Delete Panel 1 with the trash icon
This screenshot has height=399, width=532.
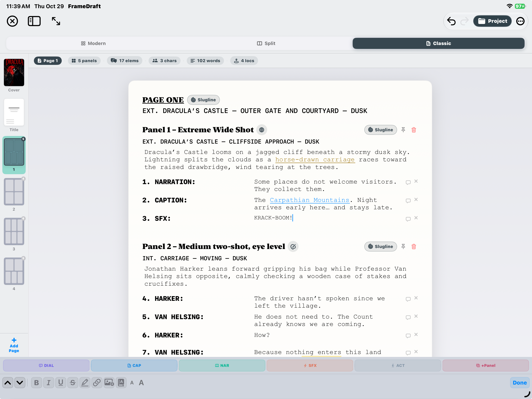click(414, 130)
